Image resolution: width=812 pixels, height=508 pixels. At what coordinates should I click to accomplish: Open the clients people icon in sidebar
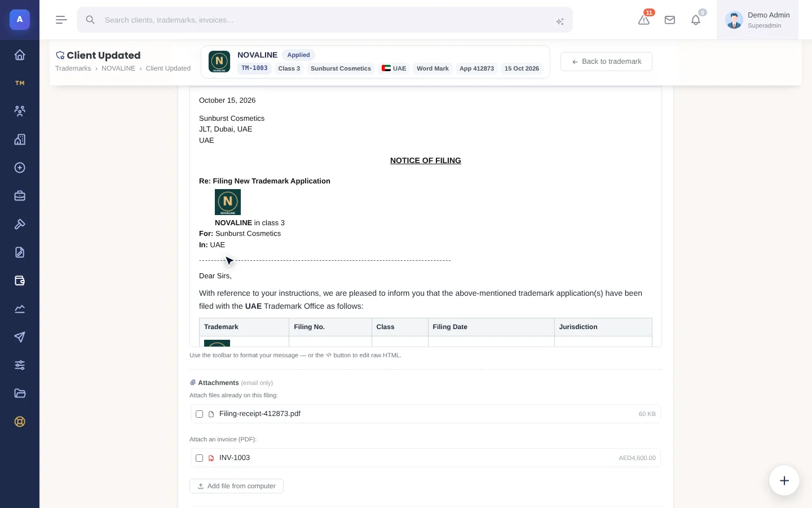20,111
